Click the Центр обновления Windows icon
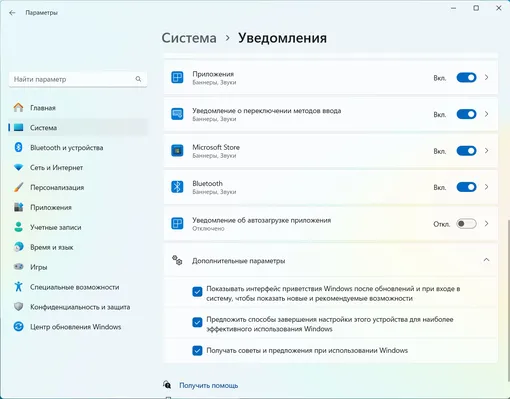 tap(18, 326)
